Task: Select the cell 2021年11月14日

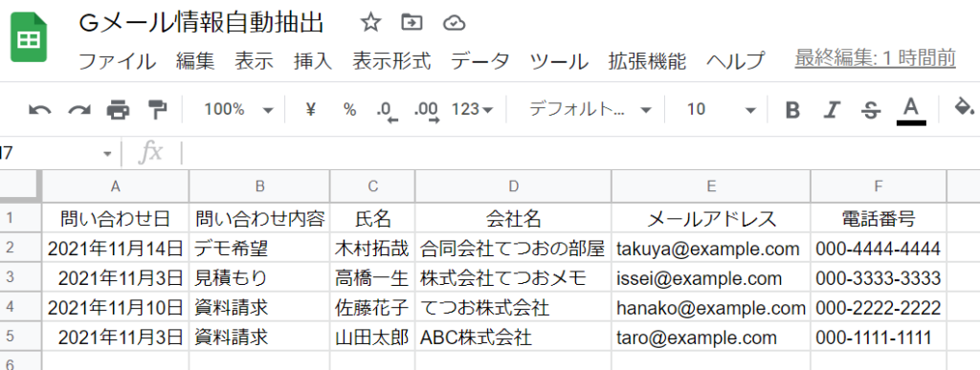Action: tap(115, 249)
